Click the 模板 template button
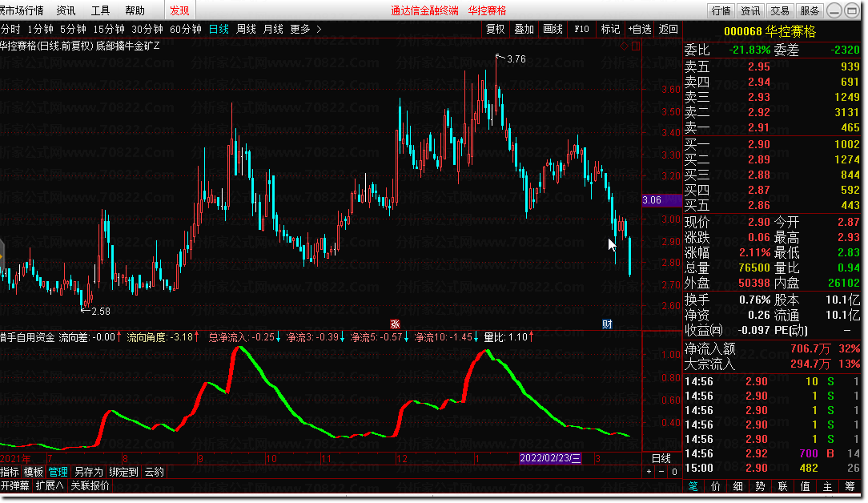 [33, 472]
